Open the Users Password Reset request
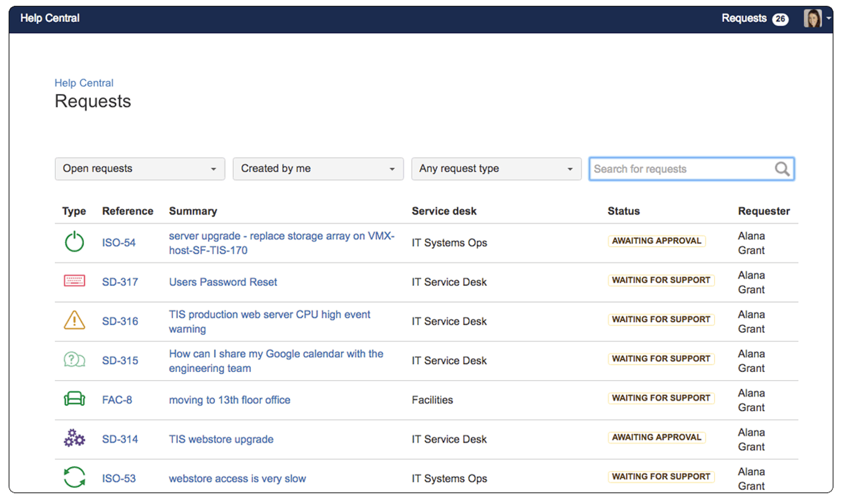 [x=223, y=282]
